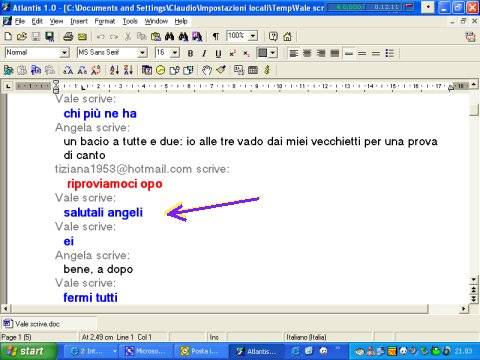Justify the paragraph text
Viewport: 480px width, 360px height.
(335, 53)
